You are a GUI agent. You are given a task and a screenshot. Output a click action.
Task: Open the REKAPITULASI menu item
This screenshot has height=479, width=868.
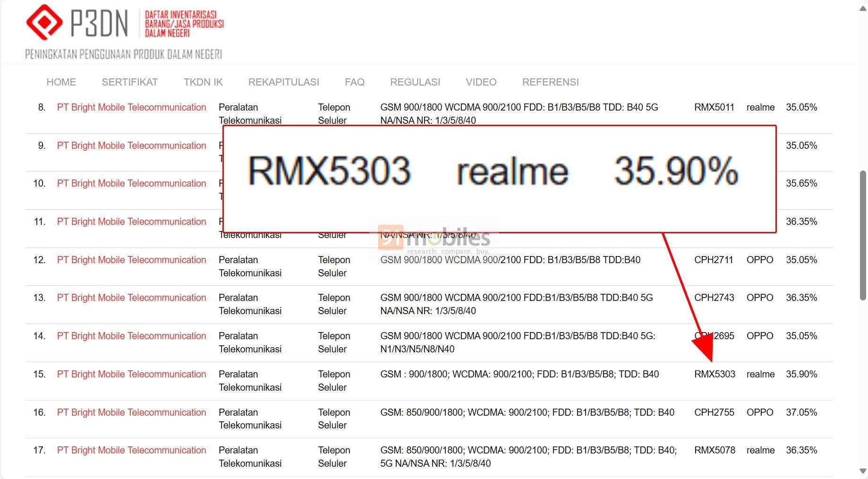coord(284,82)
